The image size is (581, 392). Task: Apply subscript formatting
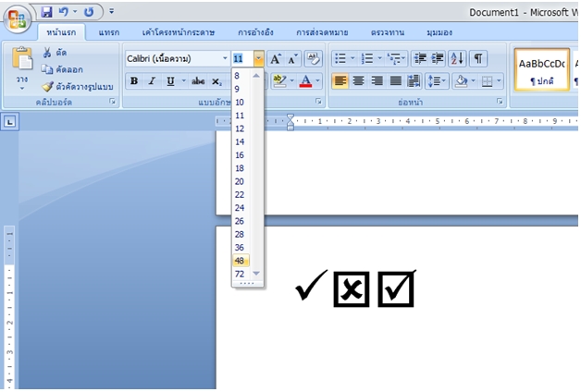coord(216,81)
